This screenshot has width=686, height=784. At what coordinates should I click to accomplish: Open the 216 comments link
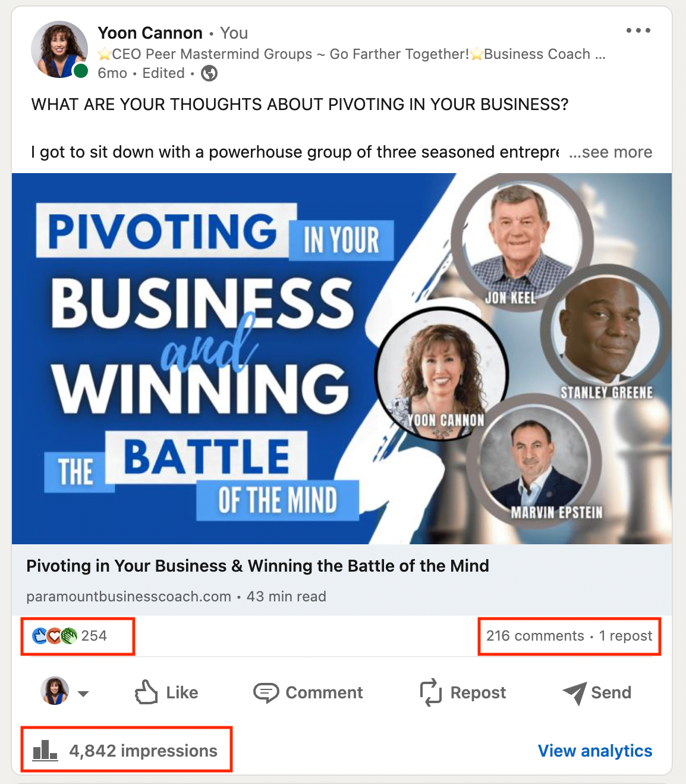535,636
